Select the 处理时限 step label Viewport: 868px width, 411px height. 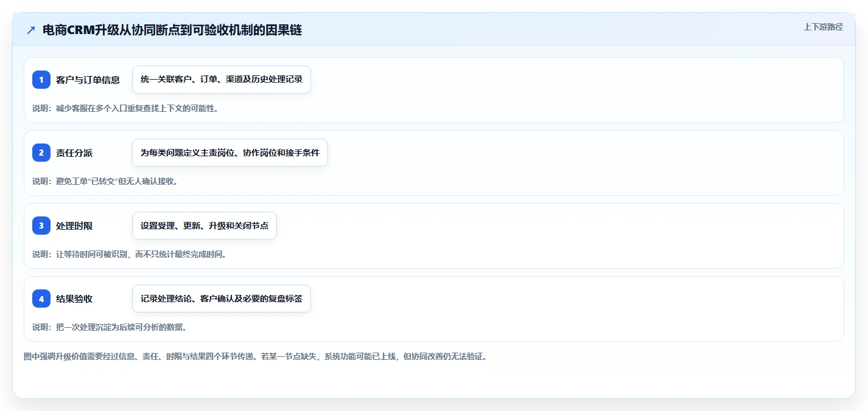point(74,226)
